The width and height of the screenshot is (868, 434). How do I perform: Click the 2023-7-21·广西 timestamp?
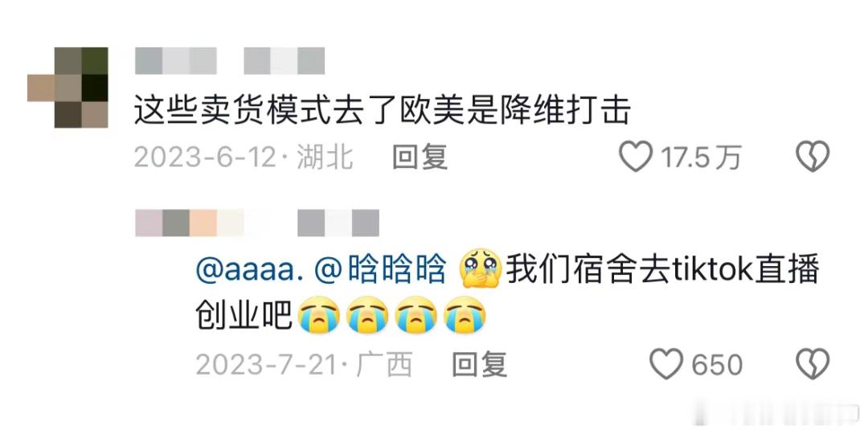coord(304,365)
